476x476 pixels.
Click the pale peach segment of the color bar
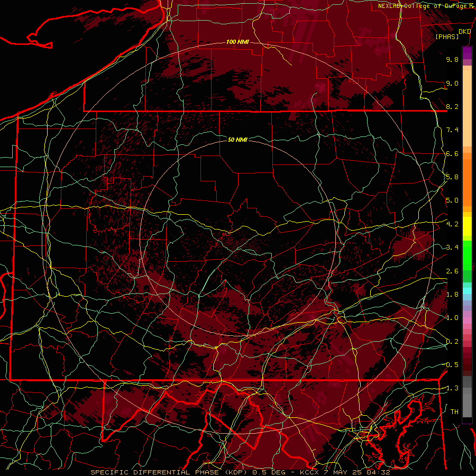click(467, 109)
